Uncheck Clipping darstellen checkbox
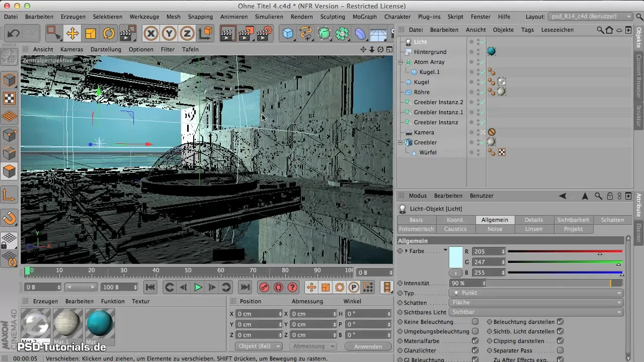The height and width of the screenshot is (362, 644). click(x=560, y=341)
